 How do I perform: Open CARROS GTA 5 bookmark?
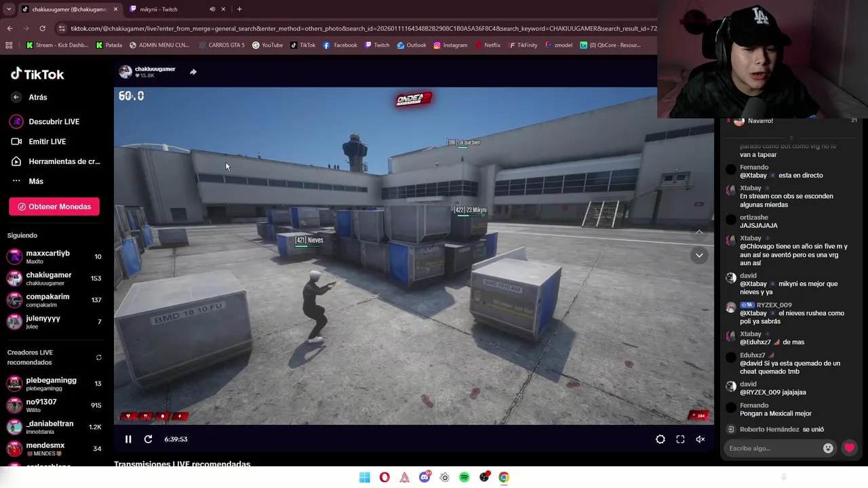(222, 45)
